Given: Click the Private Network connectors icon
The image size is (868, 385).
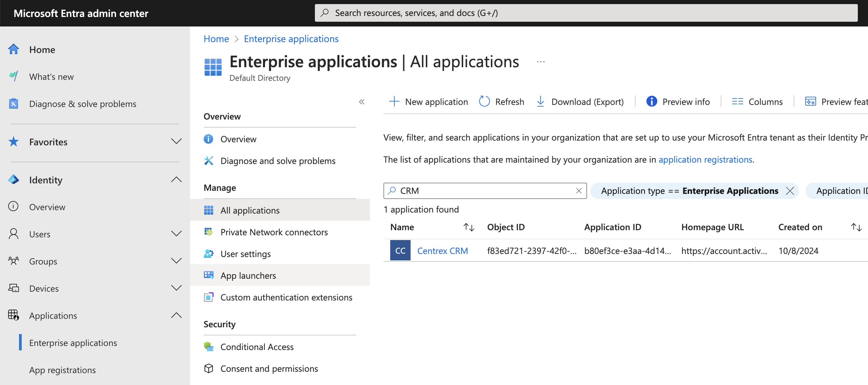Looking at the screenshot, I should click(209, 232).
